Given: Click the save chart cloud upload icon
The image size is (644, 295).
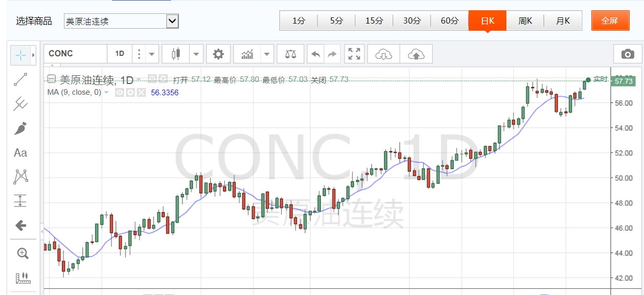Looking at the screenshot, I should pyautogui.click(x=416, y=54).
